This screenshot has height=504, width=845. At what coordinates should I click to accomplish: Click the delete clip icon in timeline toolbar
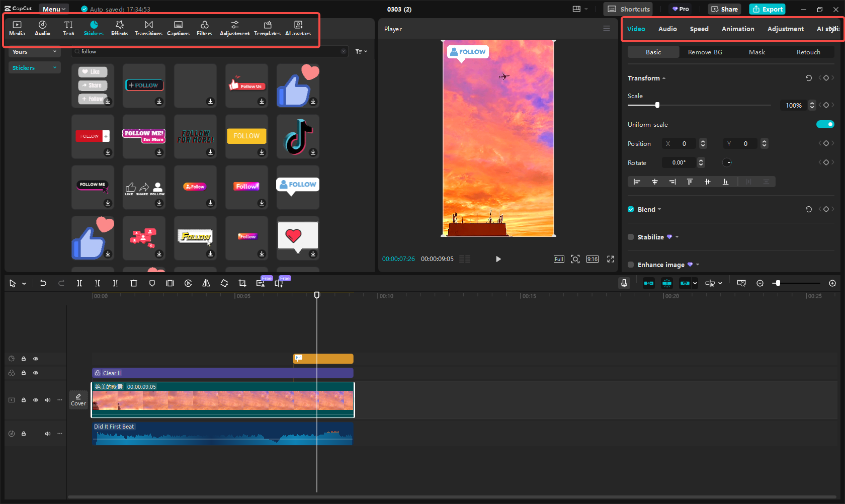134,283
